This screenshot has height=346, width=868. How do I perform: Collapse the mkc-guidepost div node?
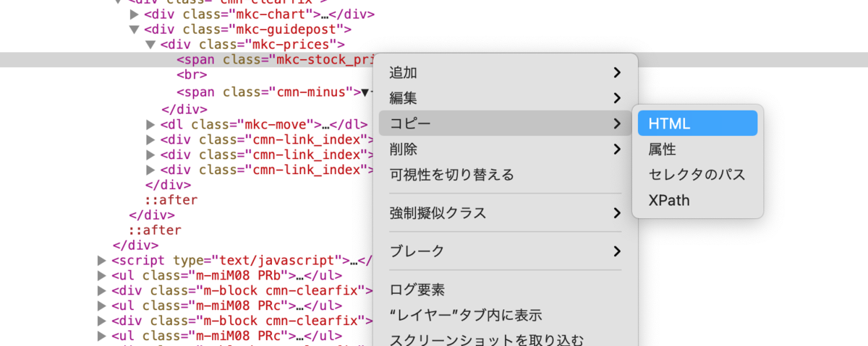pyautogui.click(x=134, y=30)
